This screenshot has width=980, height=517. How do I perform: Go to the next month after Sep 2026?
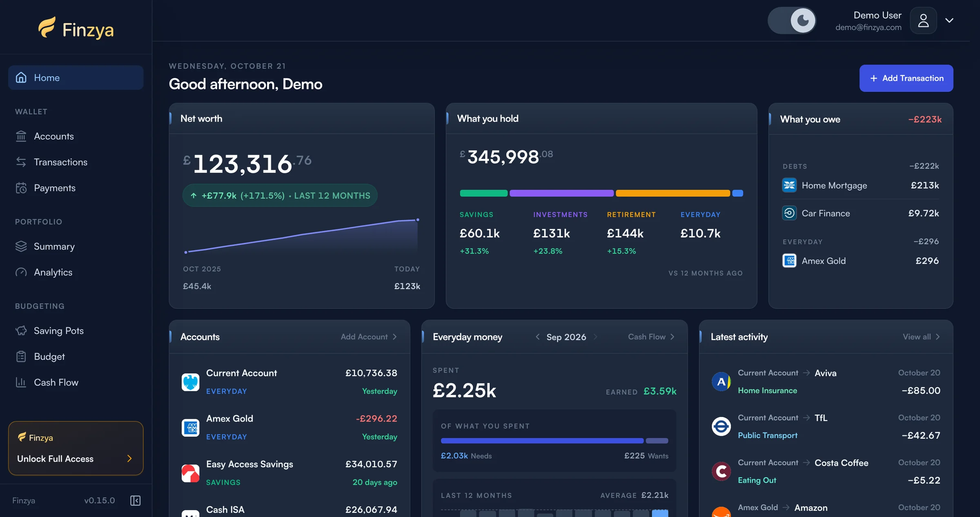595,337
